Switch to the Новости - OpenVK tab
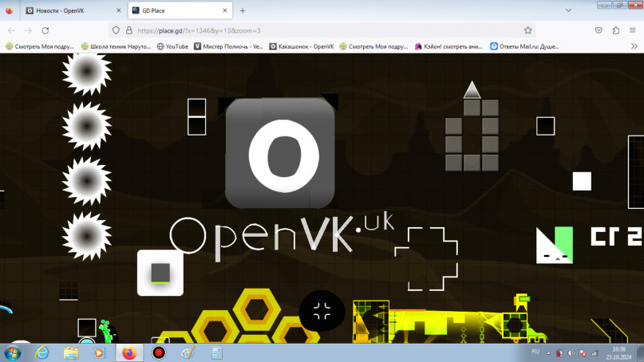Image resolution: width=644 pixels, height=362 pixels. tap(73, 10)
